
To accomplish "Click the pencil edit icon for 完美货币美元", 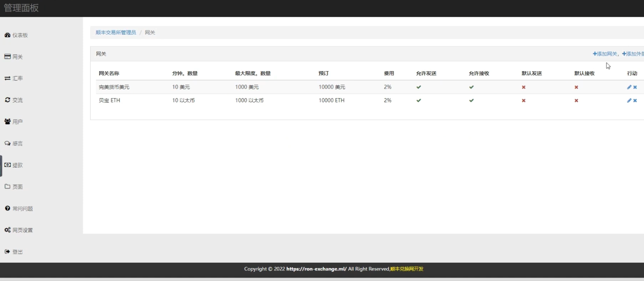I will [629, 87].
